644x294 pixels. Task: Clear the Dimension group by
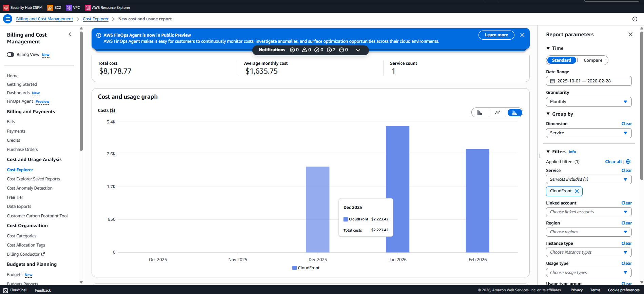(627, 124)
